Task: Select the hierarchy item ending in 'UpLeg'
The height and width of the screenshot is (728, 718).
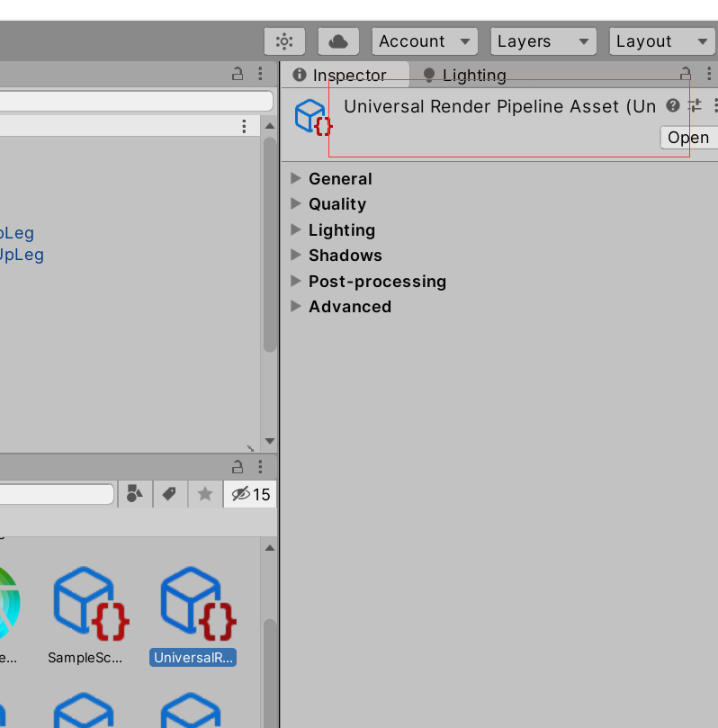Action: click(22, 255)
